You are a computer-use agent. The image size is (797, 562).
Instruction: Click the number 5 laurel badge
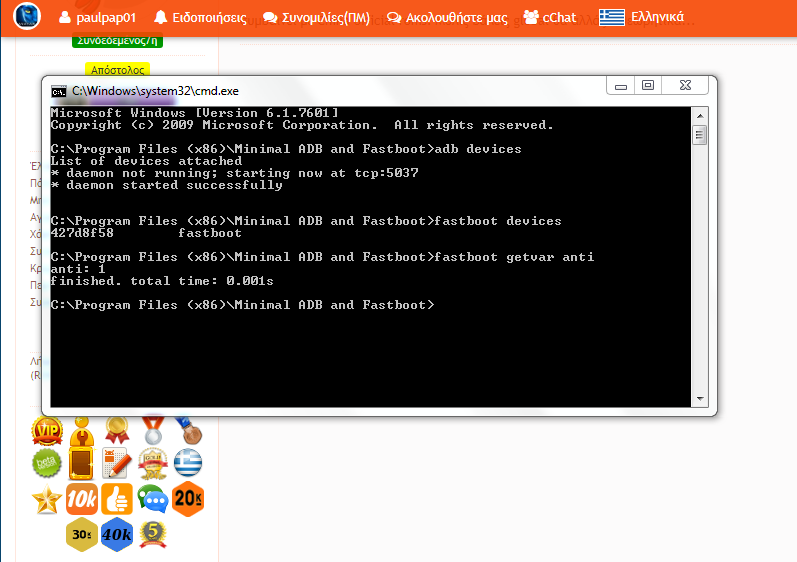click(x=153, y=535)
